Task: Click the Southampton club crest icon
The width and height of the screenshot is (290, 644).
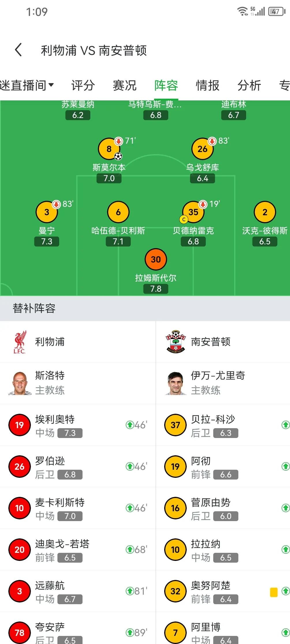Action: point(175,342)
